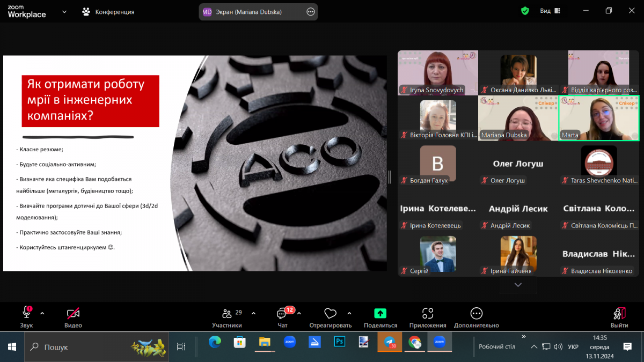
Task: Open the View layout menu
Action: [550, 11]
